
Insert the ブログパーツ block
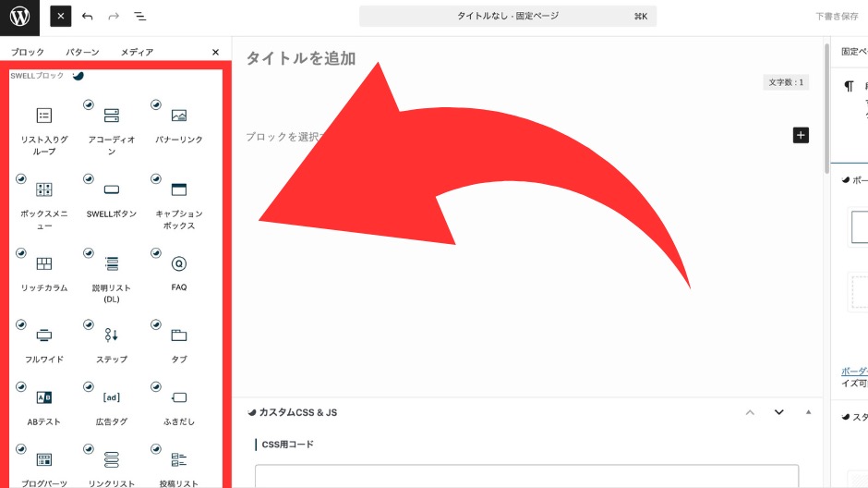[44, 467]
